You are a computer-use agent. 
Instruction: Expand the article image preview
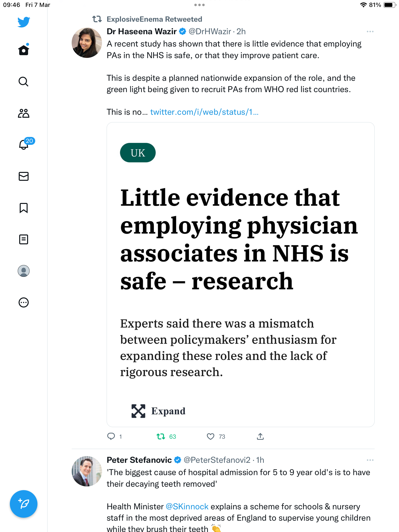pyautogui.click(x=159, y=411)
